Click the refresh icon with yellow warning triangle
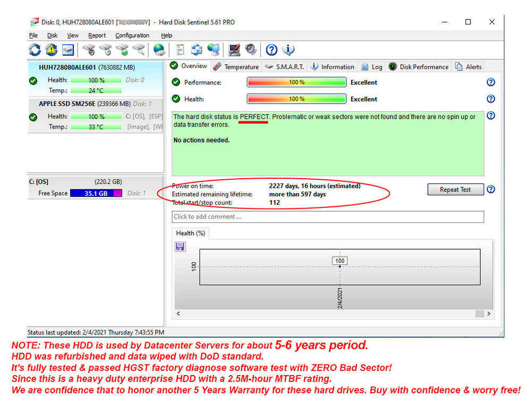This screenshot has width=532, height=399. (x=51, y=50)
